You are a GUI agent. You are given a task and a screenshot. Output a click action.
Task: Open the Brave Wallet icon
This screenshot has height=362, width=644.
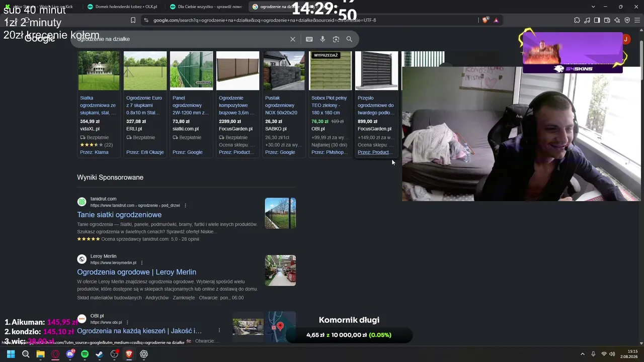(607, 20)
